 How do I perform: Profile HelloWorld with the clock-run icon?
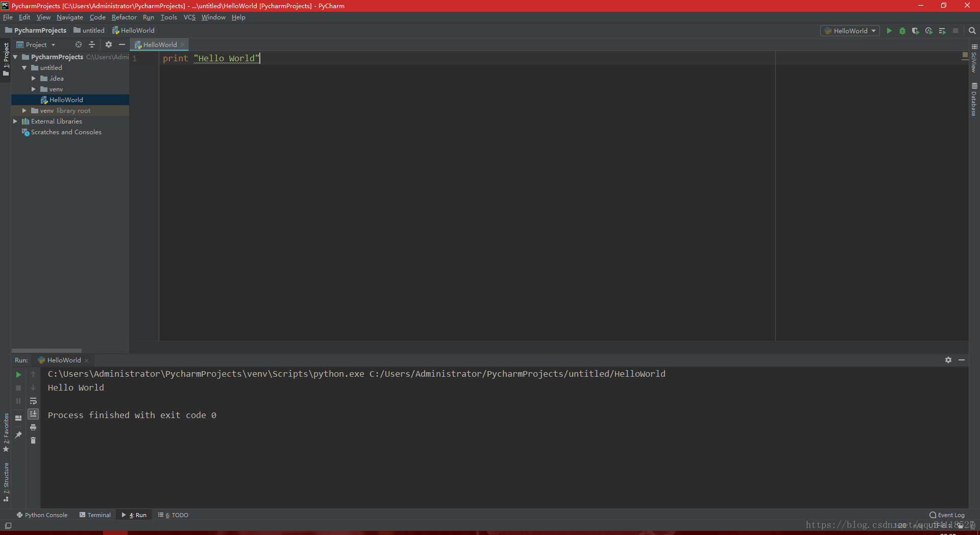pyautogui.click(x=929, y=31)
